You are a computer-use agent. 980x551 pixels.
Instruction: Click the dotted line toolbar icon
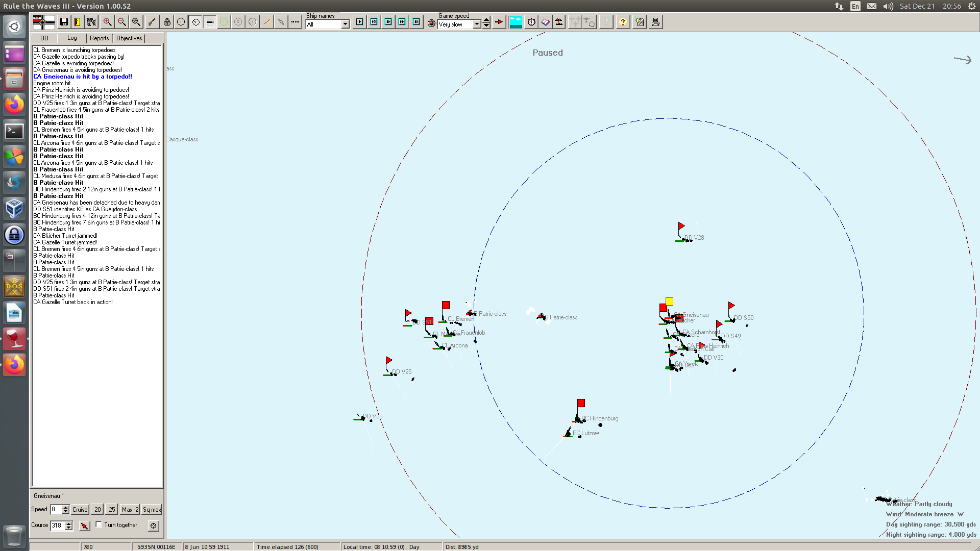(296, 22)
